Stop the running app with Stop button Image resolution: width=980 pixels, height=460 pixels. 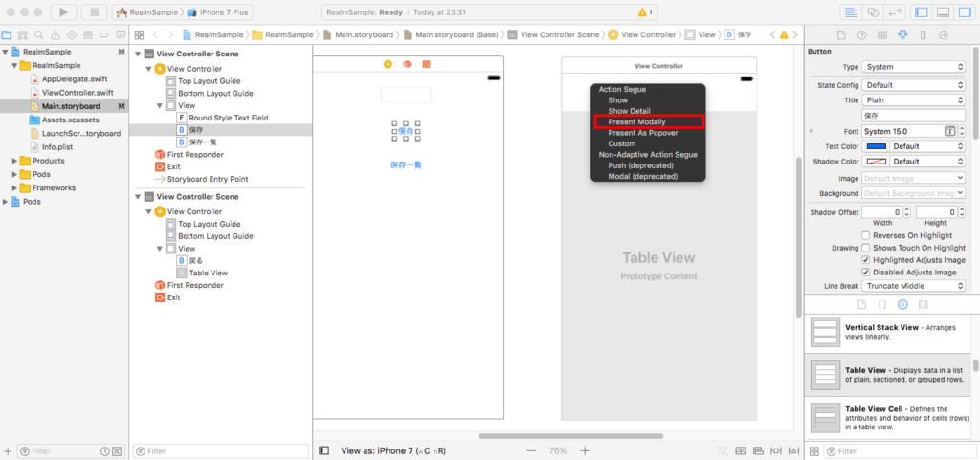[95, 11]
